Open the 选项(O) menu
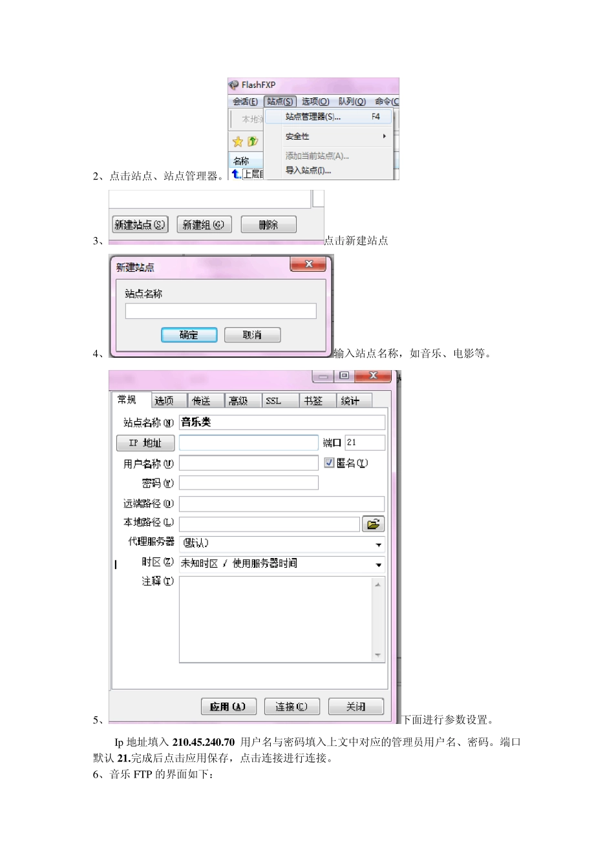The width and height of the screenshot is (614, 868). click(x=315, y=101)
